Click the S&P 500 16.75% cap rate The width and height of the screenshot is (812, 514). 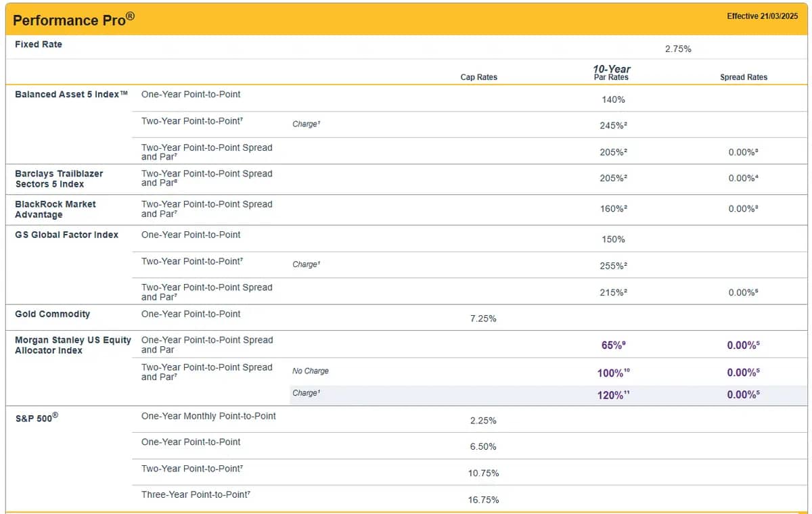tap(483, 500)
